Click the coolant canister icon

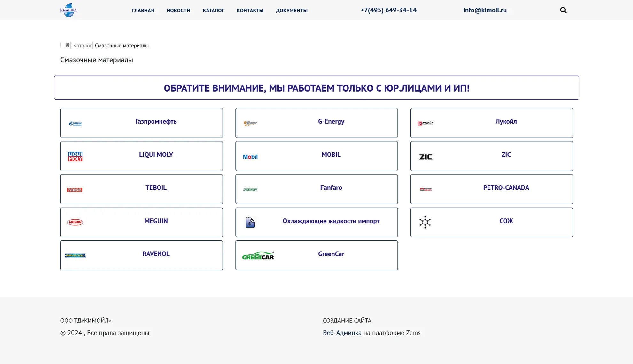pyautogui.click(x=250, y=222)
